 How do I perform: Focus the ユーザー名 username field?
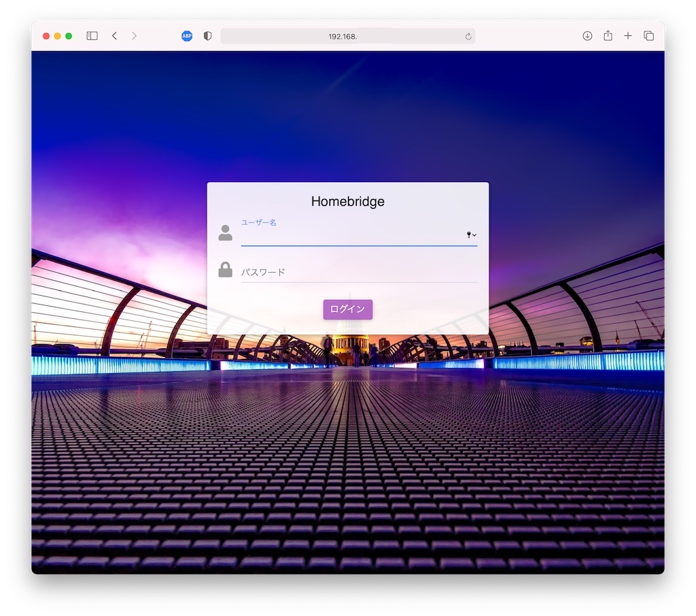click(x=350, y=235)
